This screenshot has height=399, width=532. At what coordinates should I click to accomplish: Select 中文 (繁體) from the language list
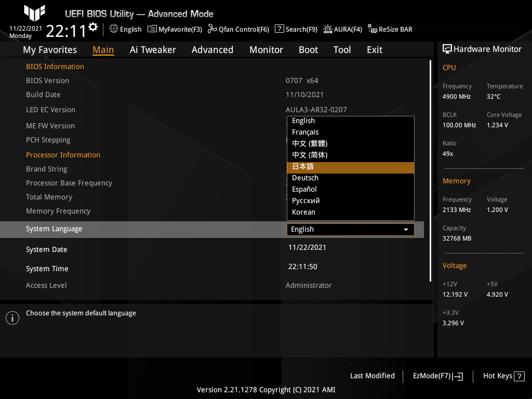coord(351,143)
